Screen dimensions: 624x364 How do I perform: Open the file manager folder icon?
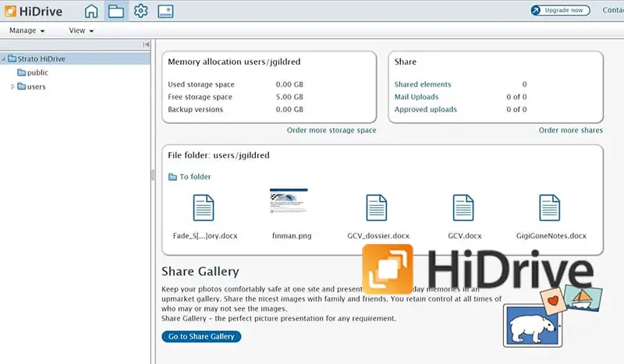(x=115, y=11)
